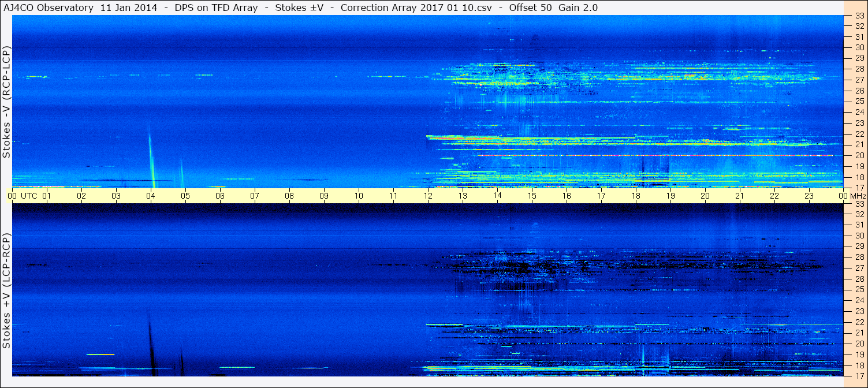Click the 20 MHz label of Stokes -V panel
The image size is (868, 388).
click(x=859, y=155)
